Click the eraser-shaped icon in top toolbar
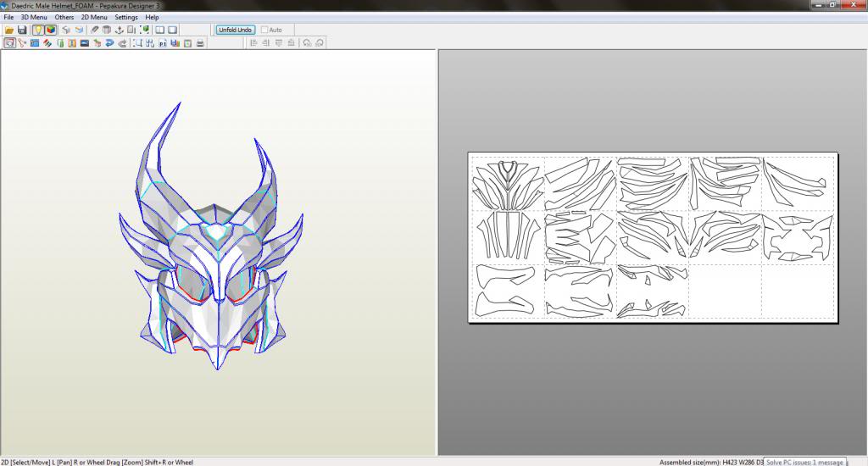Image resolution: width=868 pixels, height=466 pixels. coord(95,30)
